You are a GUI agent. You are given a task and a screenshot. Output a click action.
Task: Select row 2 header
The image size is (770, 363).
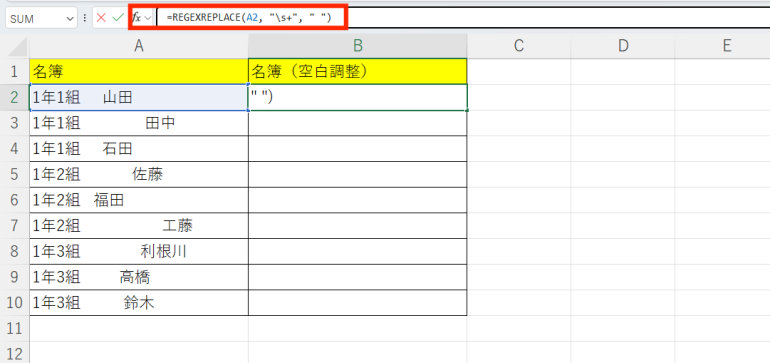click(15, 97)
